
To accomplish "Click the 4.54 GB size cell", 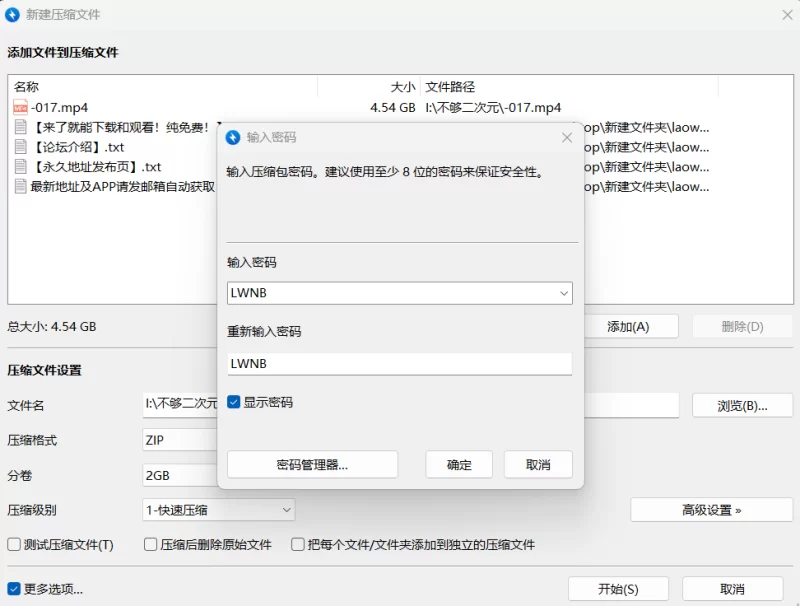I will pyautogui.click(x=392, y=108).
